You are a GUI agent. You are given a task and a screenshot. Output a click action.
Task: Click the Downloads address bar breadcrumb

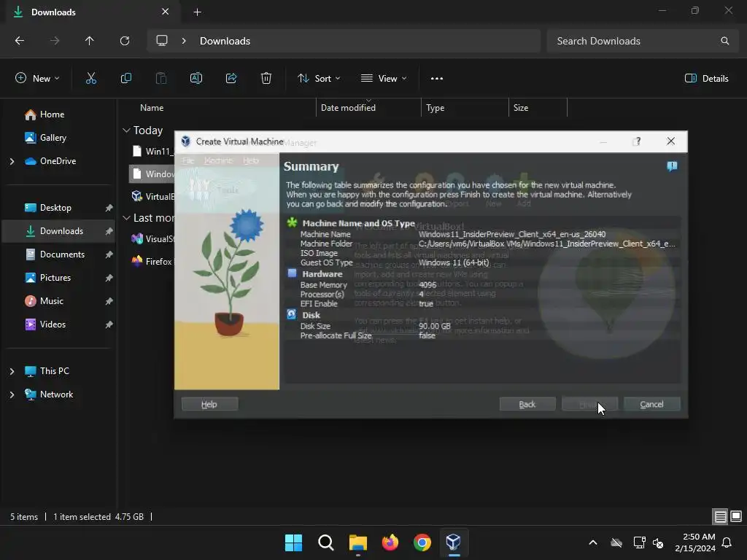pos(225,41)
